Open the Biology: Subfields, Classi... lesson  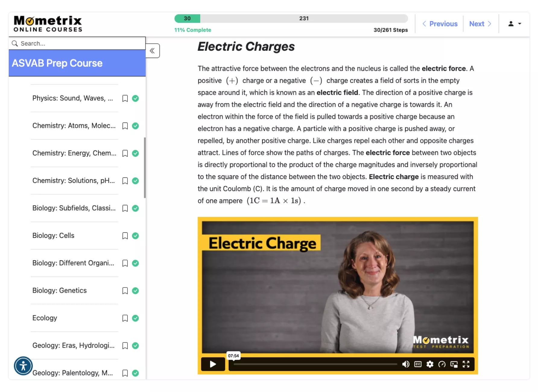pyautogui.click(x=74, y=208)
